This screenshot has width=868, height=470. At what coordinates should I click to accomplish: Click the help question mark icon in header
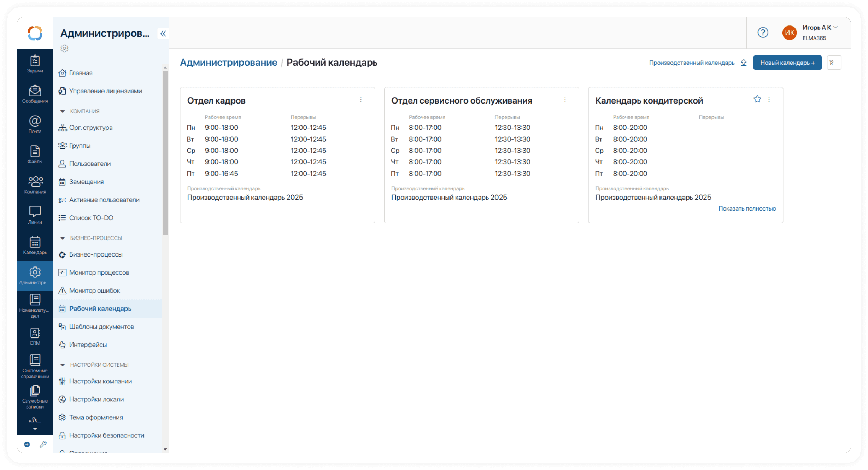point(763,33)
